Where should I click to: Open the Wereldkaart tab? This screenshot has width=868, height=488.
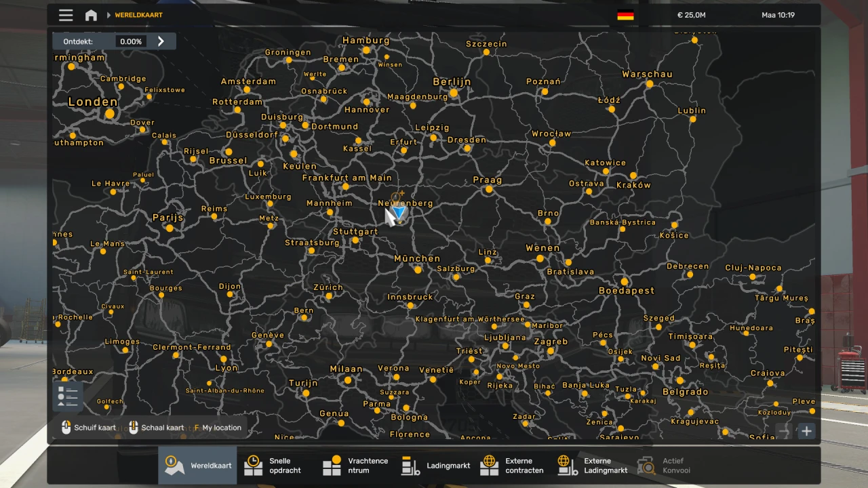pos(198,466)
